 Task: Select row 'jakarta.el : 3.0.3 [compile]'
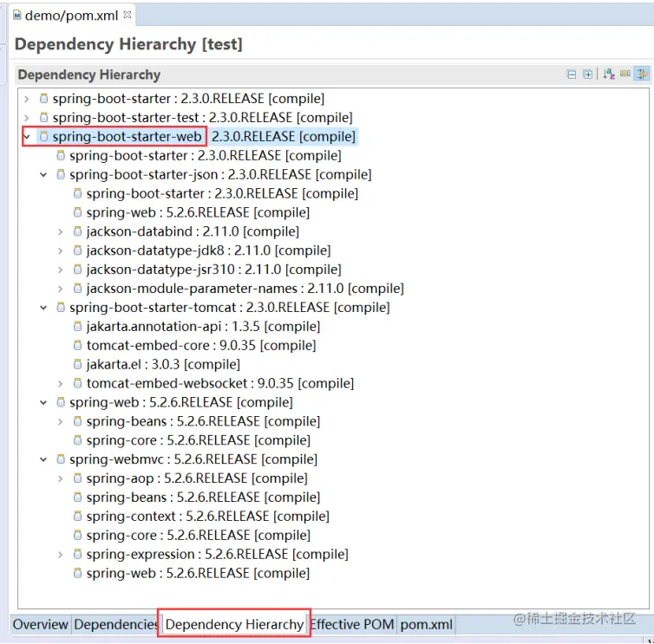(163, 364)
